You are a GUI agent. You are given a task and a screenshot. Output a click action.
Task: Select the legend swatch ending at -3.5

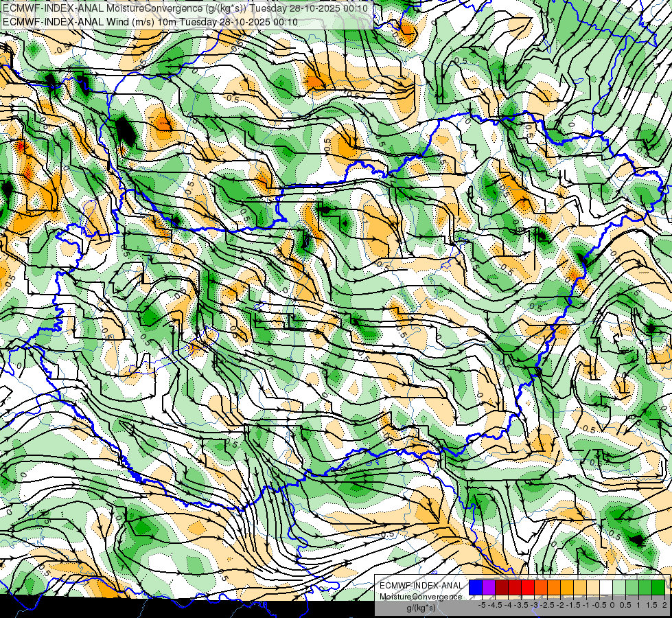click(x=515, y=588)
